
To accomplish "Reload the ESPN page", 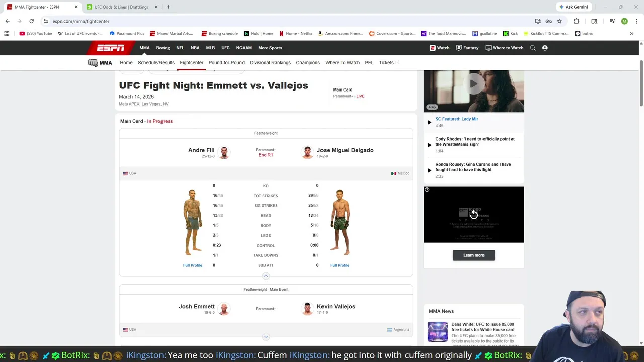I will [31, 21].
